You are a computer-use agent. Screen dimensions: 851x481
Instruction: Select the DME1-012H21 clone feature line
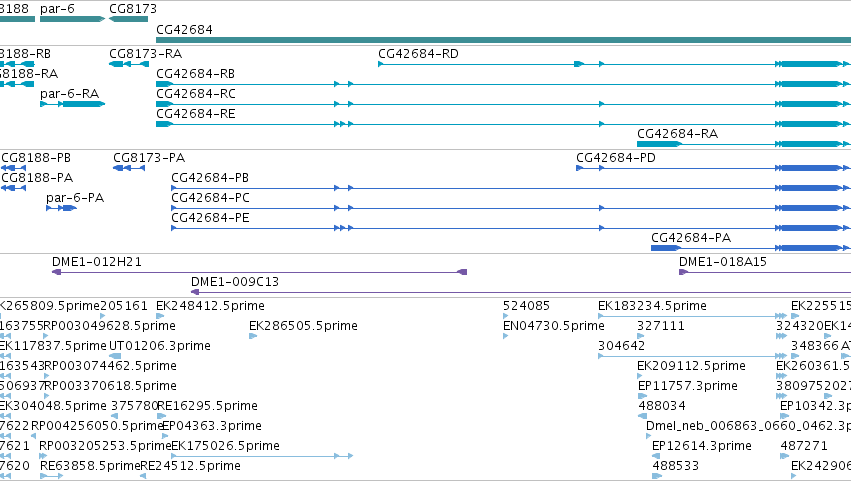pyautogui.click(x=259, y=272)
